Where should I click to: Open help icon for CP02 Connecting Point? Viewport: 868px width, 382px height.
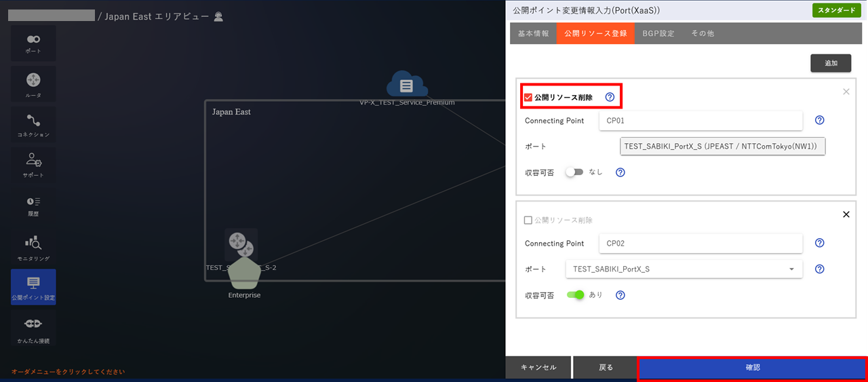819,243
